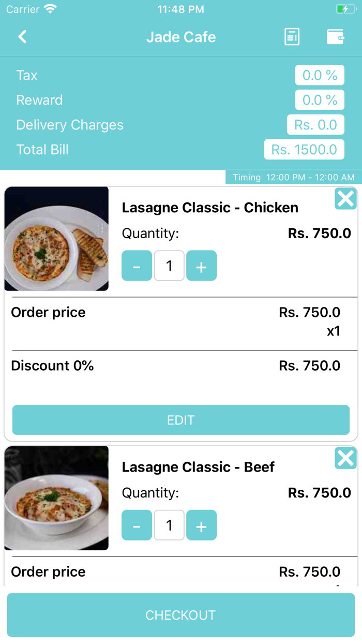Screen dimensions: 362x644
Task: Tap the Reward percentage value
Action: [320, 100]
